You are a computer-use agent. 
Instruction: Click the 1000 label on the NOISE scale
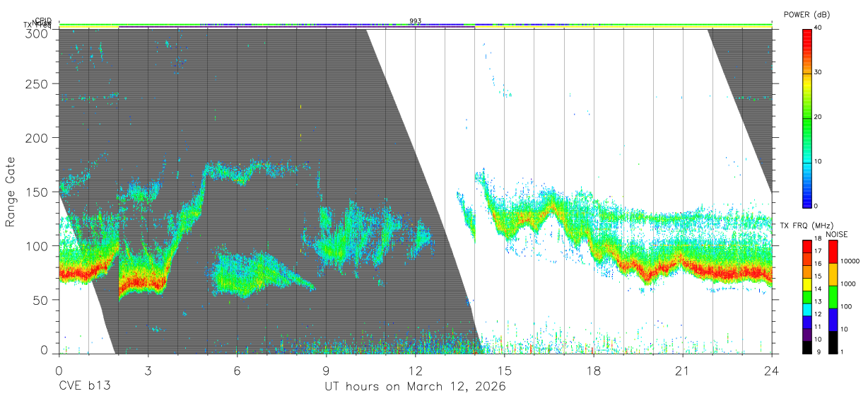pyautogui.click(x=848, y=284)
